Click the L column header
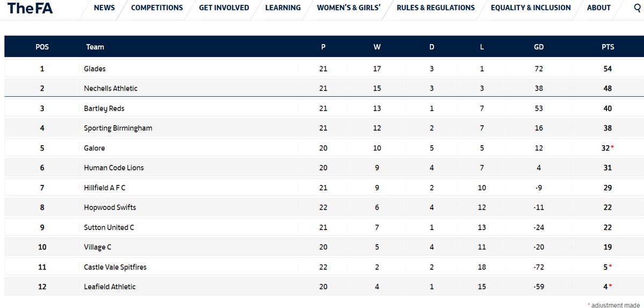644x308 pixels. 482,47
